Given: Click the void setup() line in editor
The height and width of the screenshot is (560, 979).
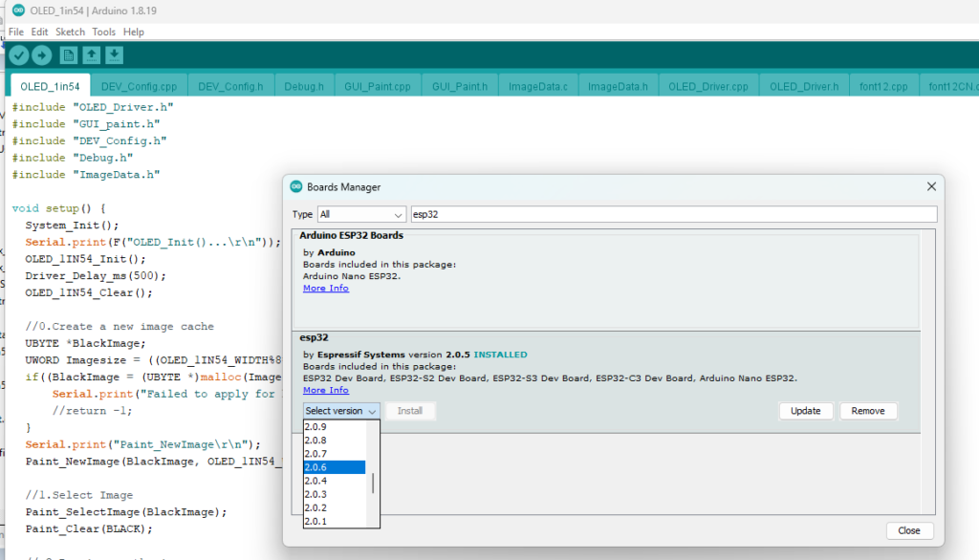Looking at the screenshot, I should [x=58, y=208].
